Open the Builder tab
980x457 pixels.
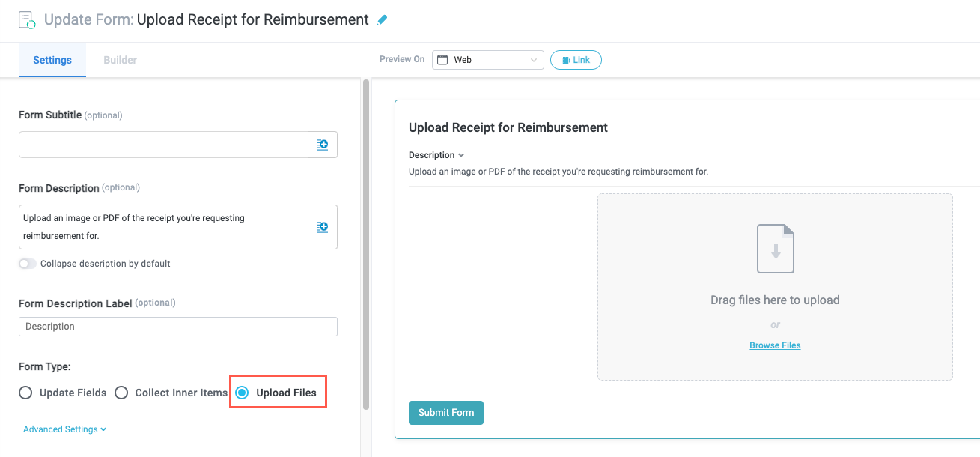[120, 60]
